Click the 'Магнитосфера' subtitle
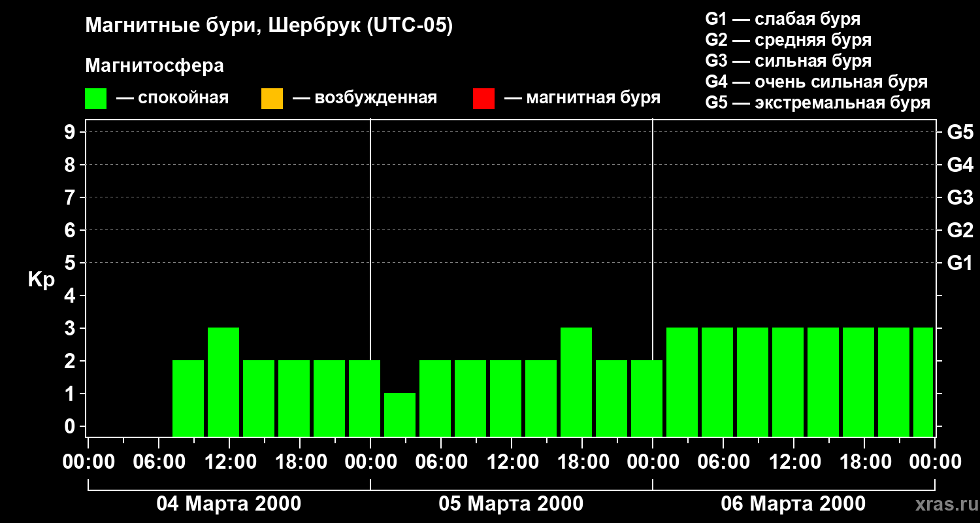980x523 pixels. [155, 66]
